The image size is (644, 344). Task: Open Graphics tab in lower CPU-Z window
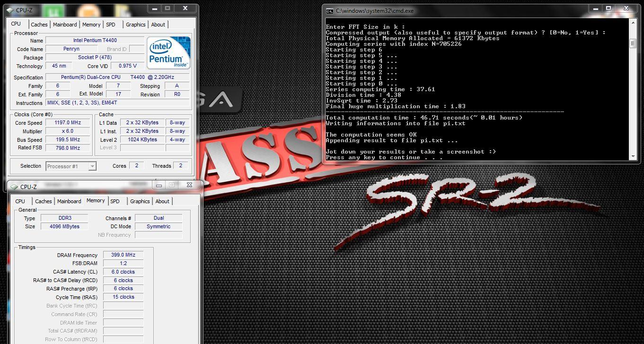140,201
